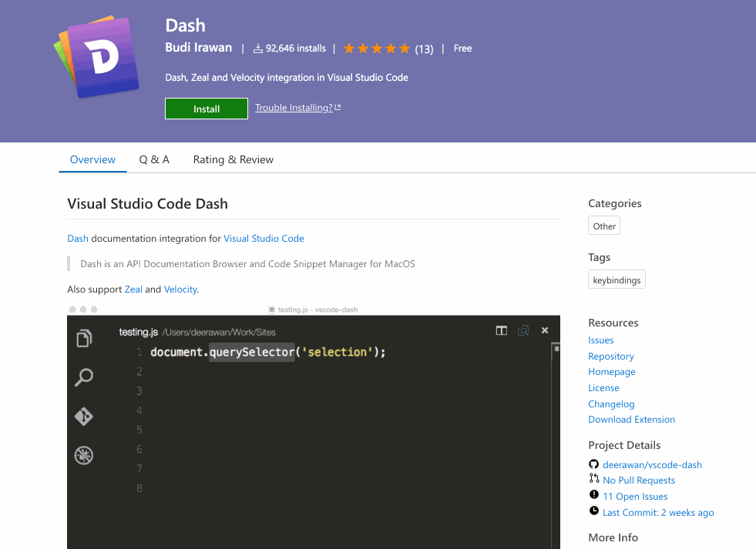The width and height of the screenshot is (756, 549).
Task: Open the Search magnifier icon in sidebar
Action: coord(84,377)
